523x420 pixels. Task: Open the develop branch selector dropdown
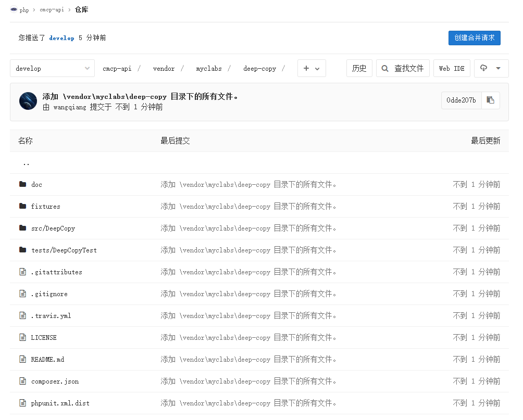(x=52, y=68)
